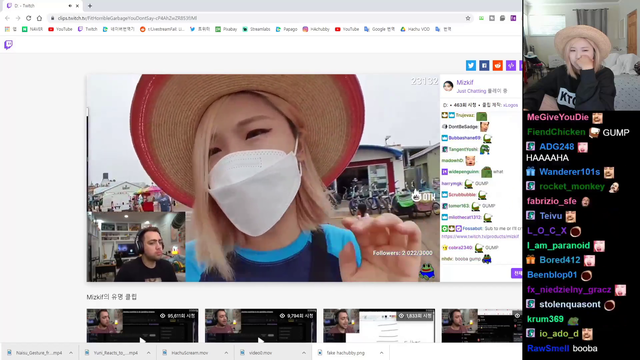This screenshot has height=360, width=640.
Task: Click the purple extension icon in toolbar
Action: [513, 18]
